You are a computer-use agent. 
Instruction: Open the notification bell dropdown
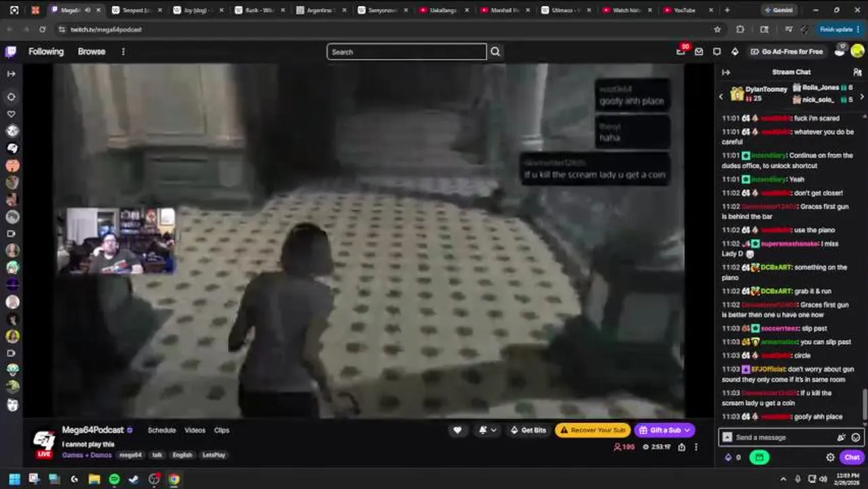tap(488, 430)
